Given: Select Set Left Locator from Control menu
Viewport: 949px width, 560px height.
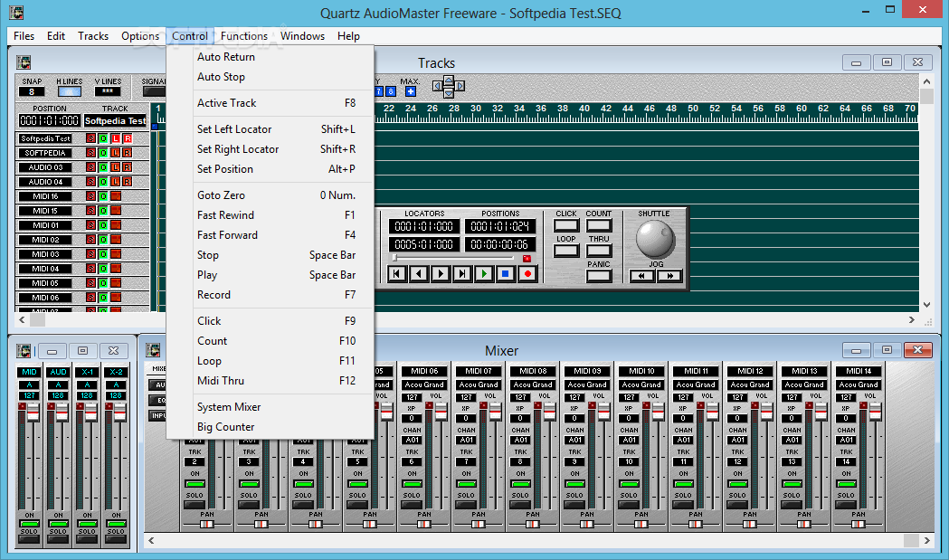Looking at the screenshot, I should tap(234, 129).
